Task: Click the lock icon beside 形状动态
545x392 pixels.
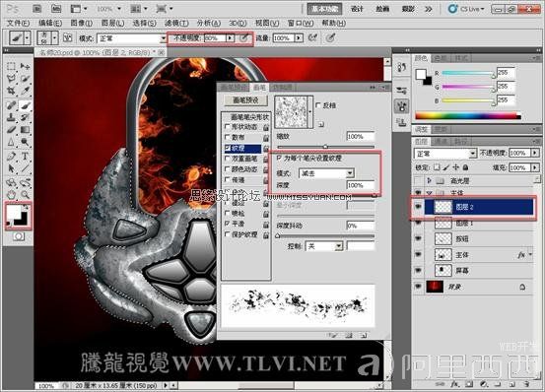Action: (266, 127)
